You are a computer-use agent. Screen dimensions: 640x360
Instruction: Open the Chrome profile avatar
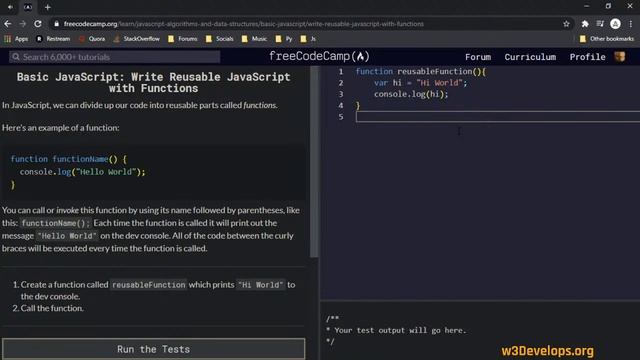[x=616, y=24]
